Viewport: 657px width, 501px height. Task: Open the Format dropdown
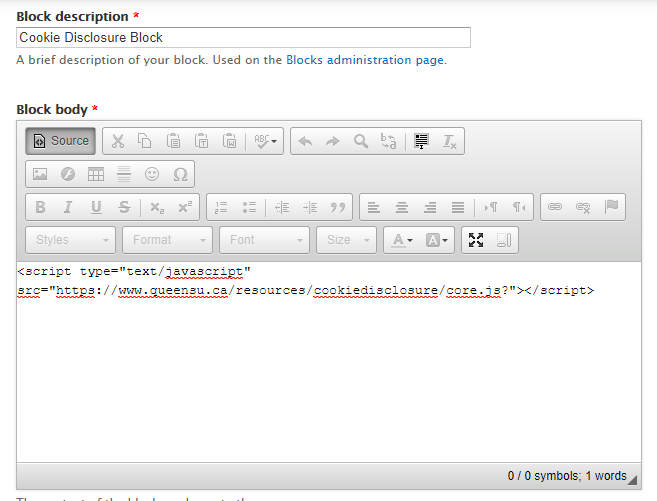[167, 240]
